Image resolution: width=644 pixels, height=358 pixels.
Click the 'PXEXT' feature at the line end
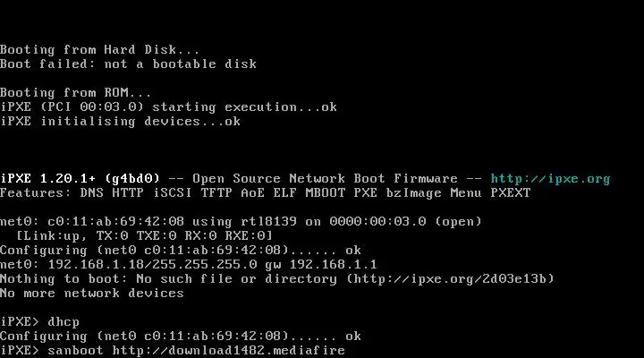click(510, 193)
